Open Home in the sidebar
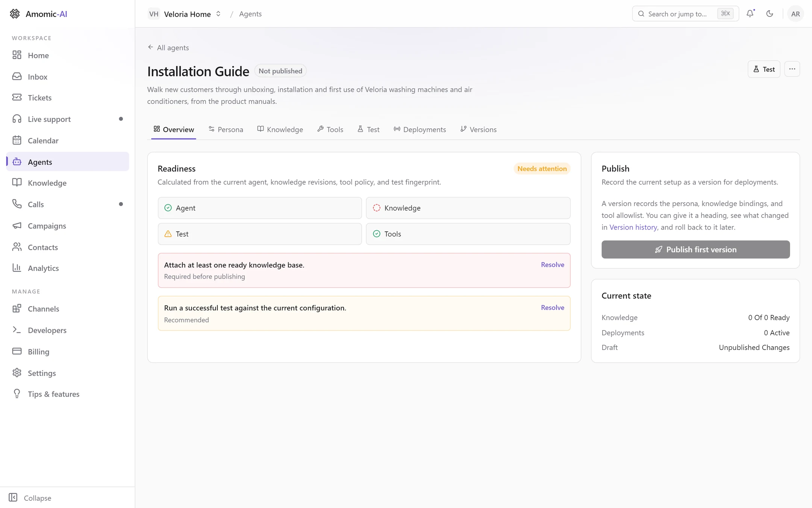This screenshot has height=508, width=812. click(68, 55)
